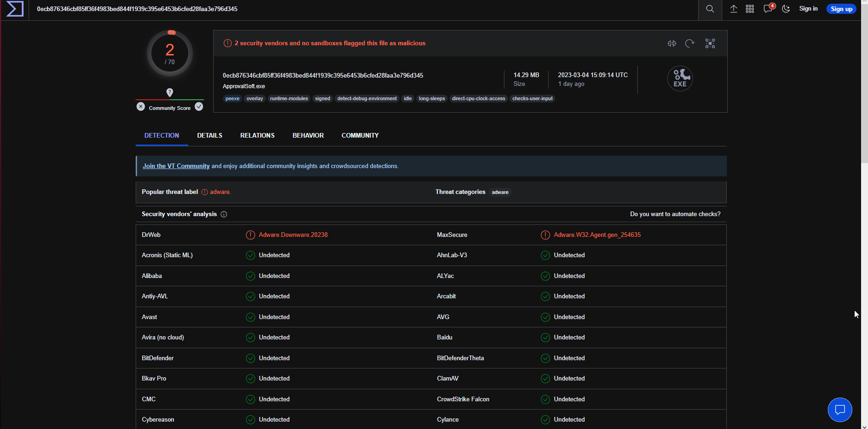Open the chat bubble widget

click(x=839, y=410)
